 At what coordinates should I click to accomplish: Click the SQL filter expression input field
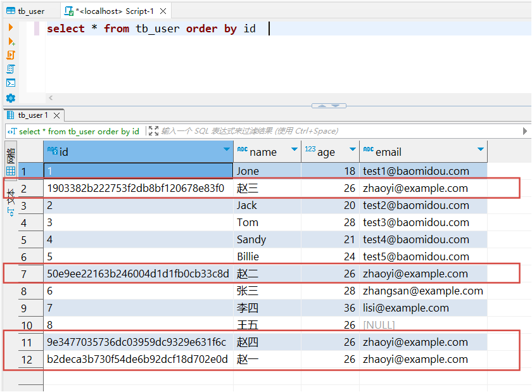tap(340, 131)
